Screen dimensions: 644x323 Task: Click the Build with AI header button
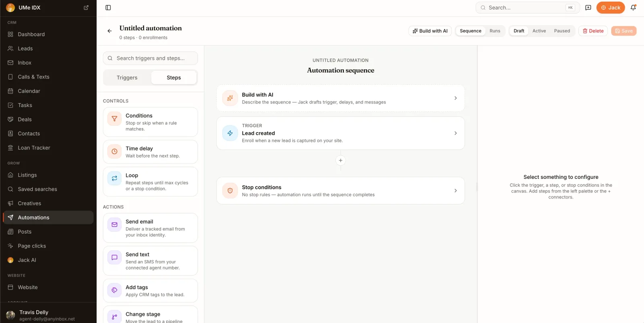click(430, 31)
